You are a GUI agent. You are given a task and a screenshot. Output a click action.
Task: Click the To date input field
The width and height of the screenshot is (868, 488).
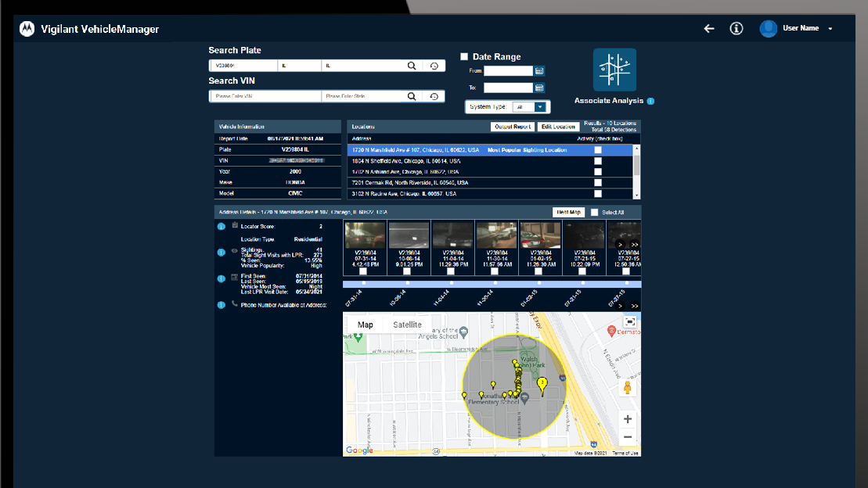[508, 88]
